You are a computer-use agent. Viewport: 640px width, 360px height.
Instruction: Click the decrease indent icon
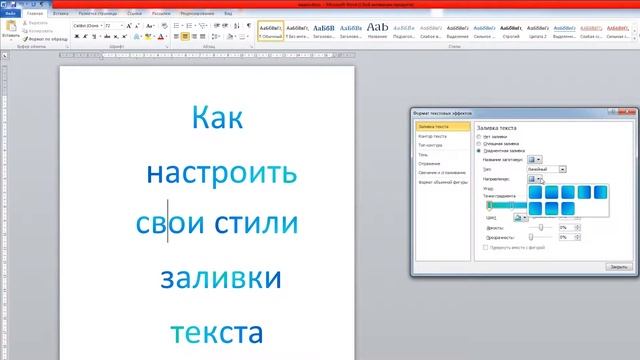click(217, 26)
